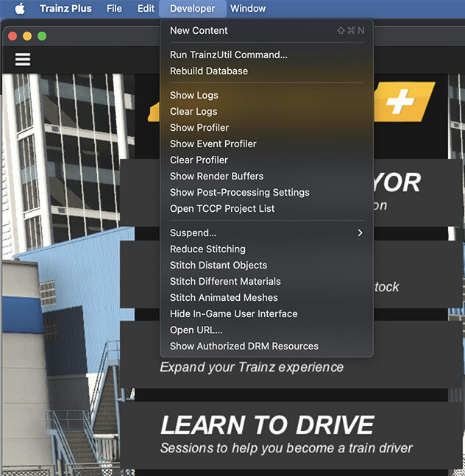Choose Show Event Profiler
The width and height of the screenshot is (465, 476).
click(266, 144)
